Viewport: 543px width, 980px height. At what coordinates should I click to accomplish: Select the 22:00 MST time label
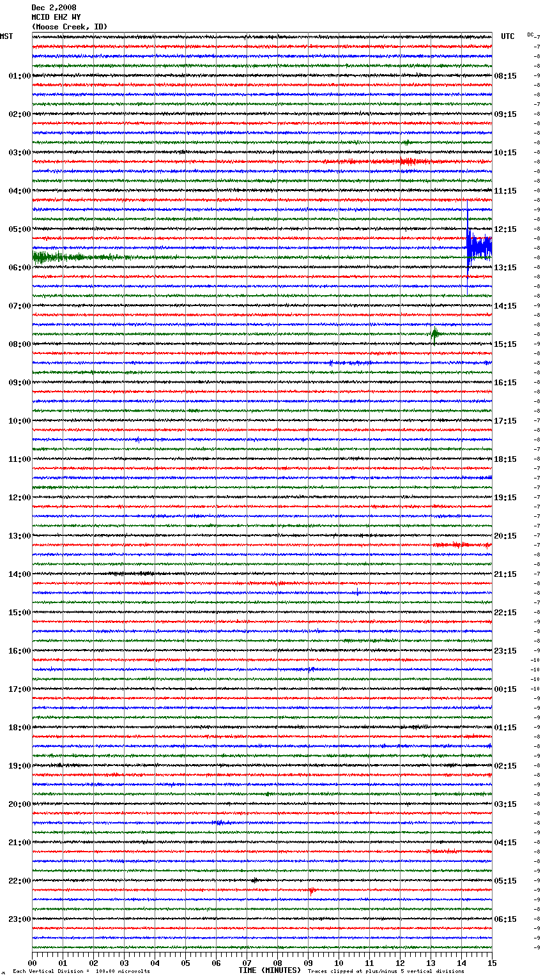tap(20, 881)
